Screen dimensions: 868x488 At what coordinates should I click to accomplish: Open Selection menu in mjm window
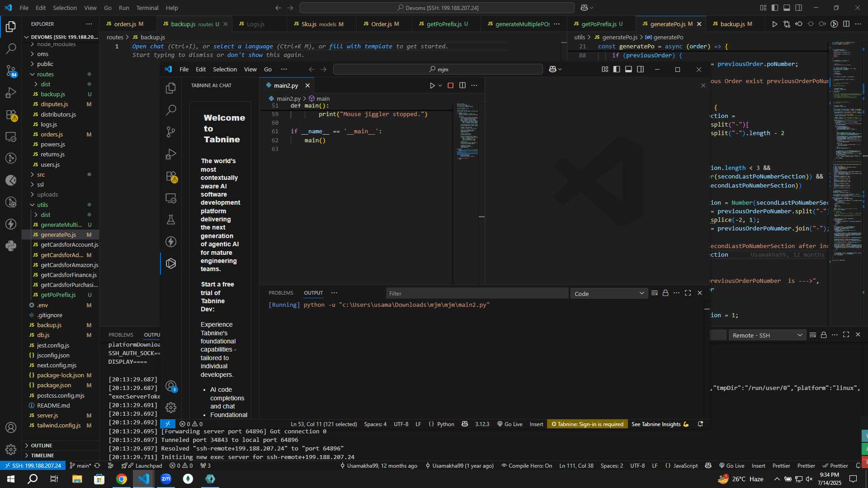click(225, 69)
